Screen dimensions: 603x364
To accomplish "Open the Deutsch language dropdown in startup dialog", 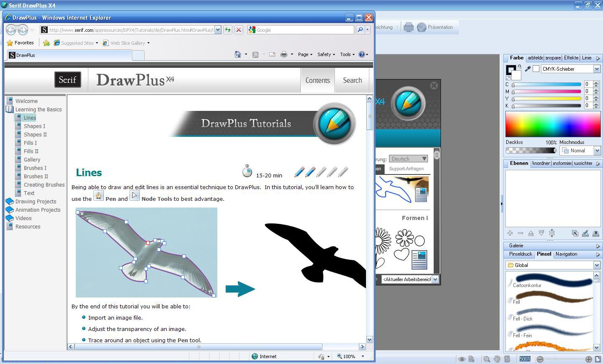I will (408, 159).
